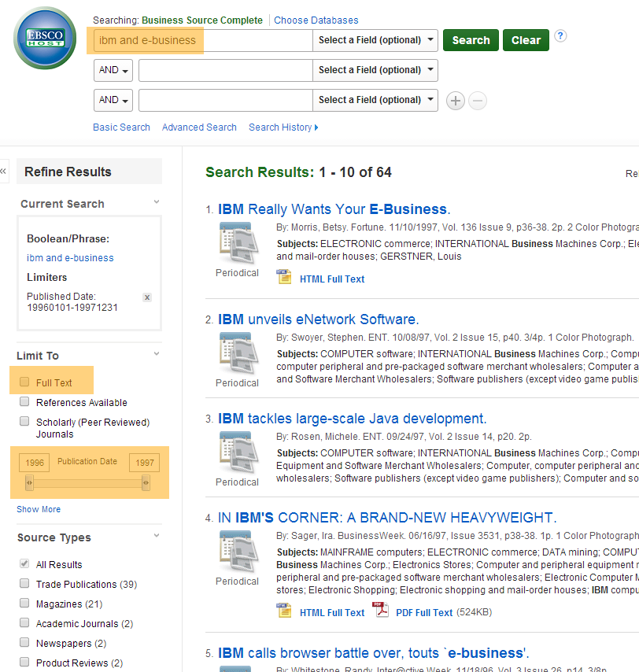The height and width of the screenshot is (672, 639).
Task: Switch to Advanced Search
Action: (199, 127)
